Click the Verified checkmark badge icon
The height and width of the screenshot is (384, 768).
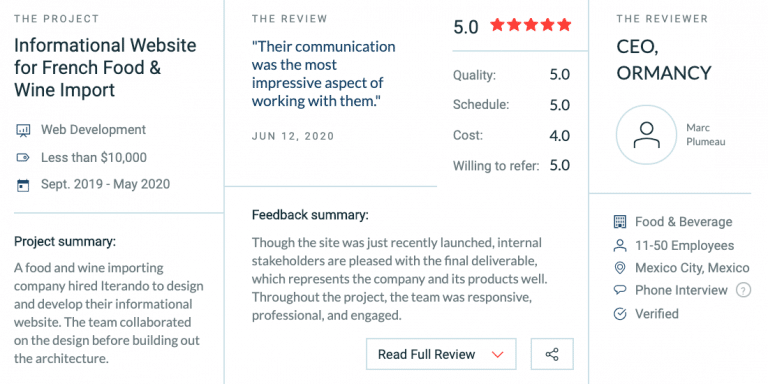click(620, 314)
